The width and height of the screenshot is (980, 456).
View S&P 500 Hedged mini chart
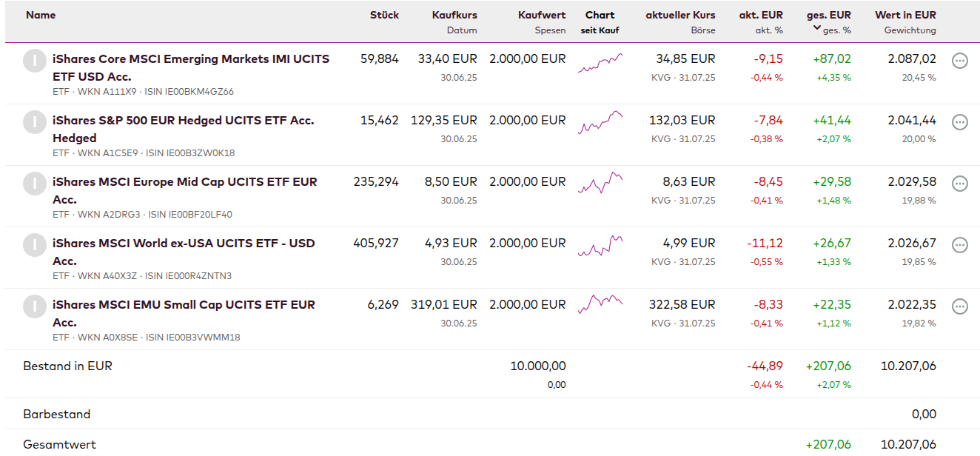(600, 123)
